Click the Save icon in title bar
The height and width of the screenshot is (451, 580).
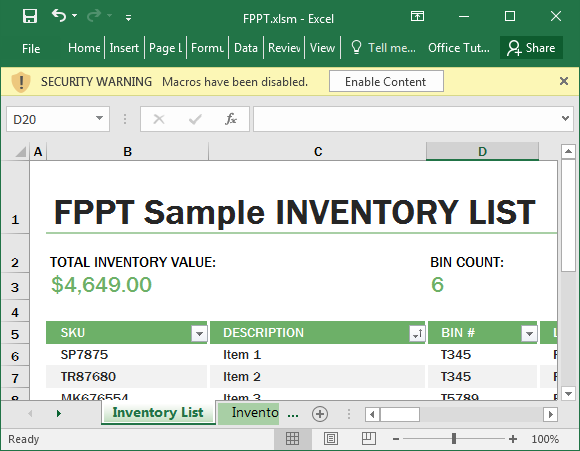30,16
